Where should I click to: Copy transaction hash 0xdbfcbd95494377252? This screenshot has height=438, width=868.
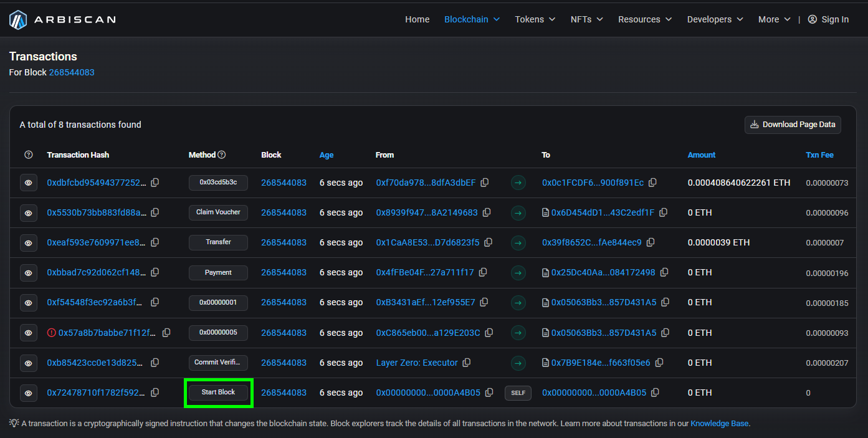[155, 183]
